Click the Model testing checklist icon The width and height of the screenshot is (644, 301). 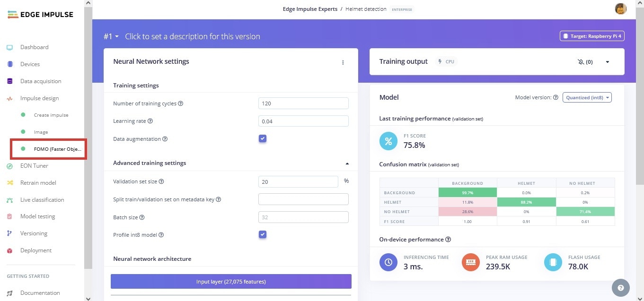(9, 216)
